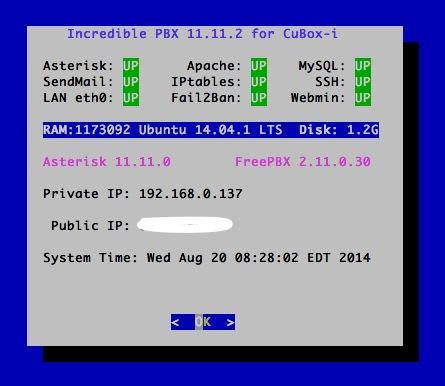Click the IPtables UP status indicator
Viewport: 445px width, 386px height.
[259, 82]
